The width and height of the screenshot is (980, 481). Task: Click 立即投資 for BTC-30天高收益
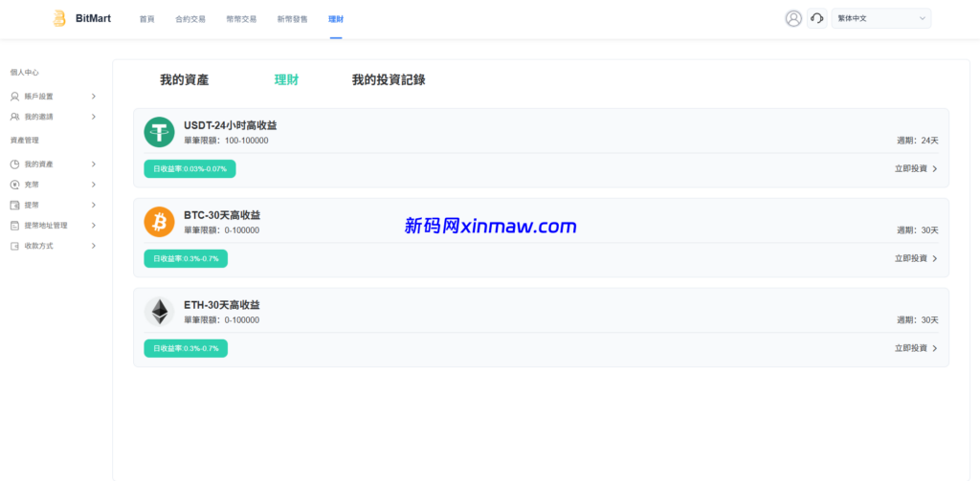(916, 258)
